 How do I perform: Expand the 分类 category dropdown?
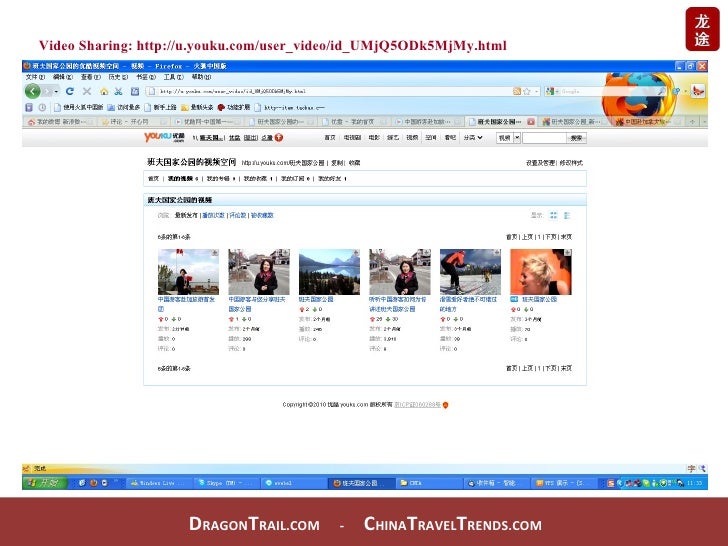[x=473, y=137]
